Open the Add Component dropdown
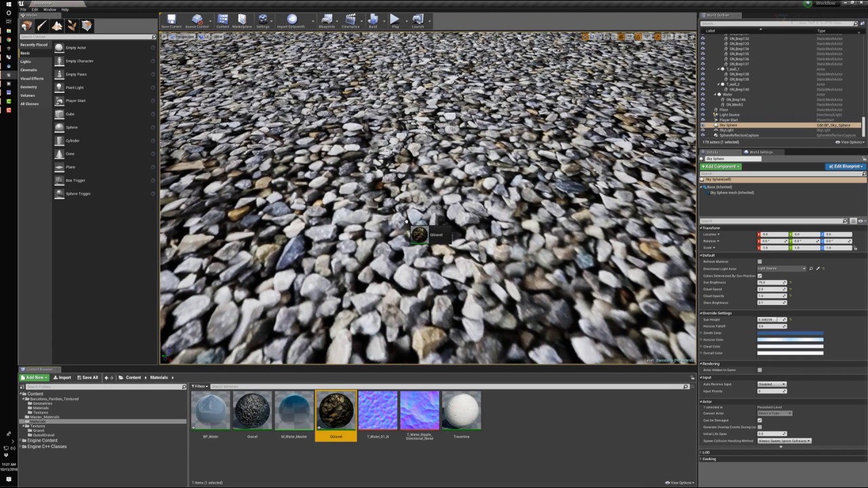The image size is (868, 488). [721, 167]
